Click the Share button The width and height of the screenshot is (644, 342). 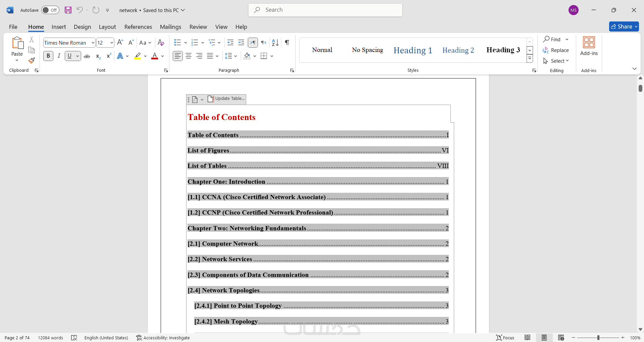(x=624, y=26)
